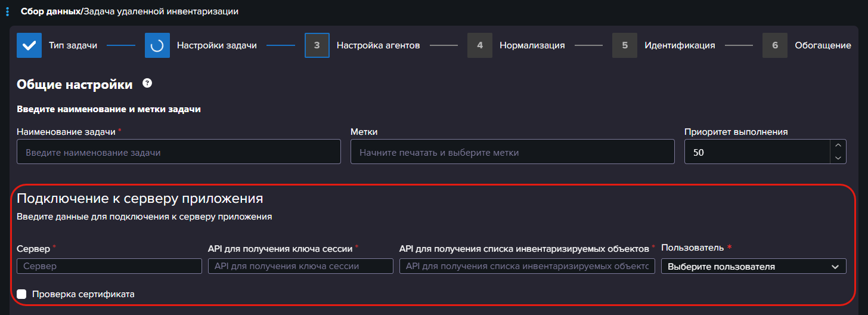This screenshot has width=868, height=315.
Task: Increase priority with the up arrow
Action: tap(838, 146)
